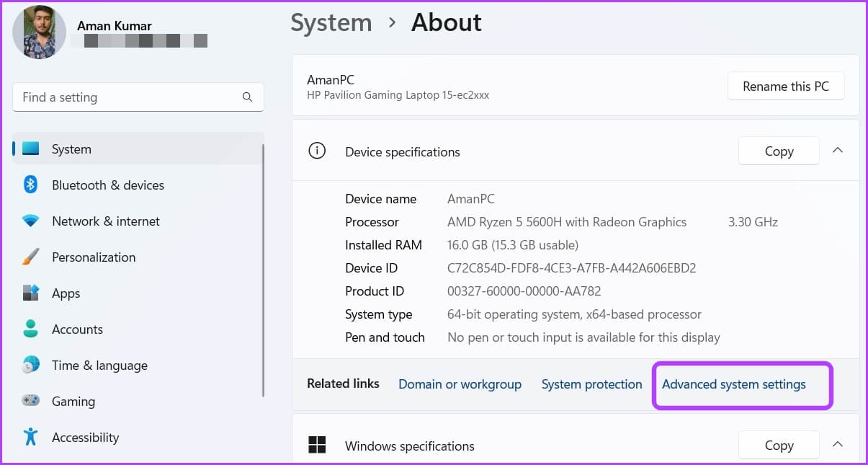Click the Installed RAM label
The height and width of the screenshot is (465, 868).
[x=383, y=245]
